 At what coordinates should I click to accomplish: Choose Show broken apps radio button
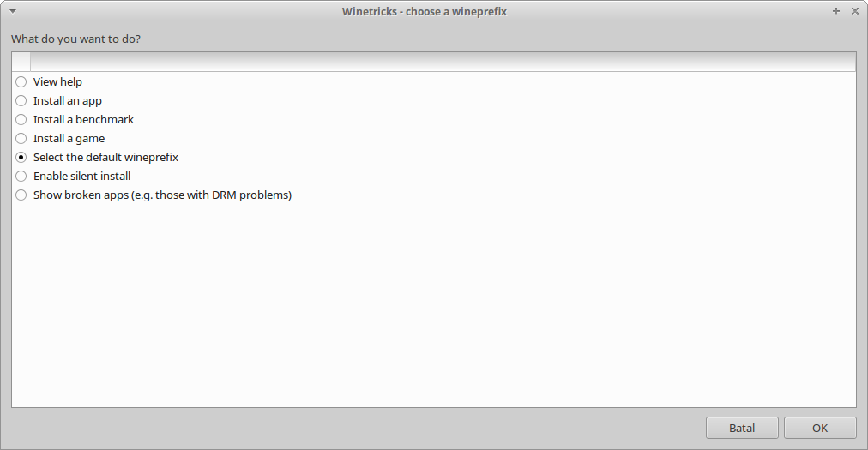click(x=21, y=195)
